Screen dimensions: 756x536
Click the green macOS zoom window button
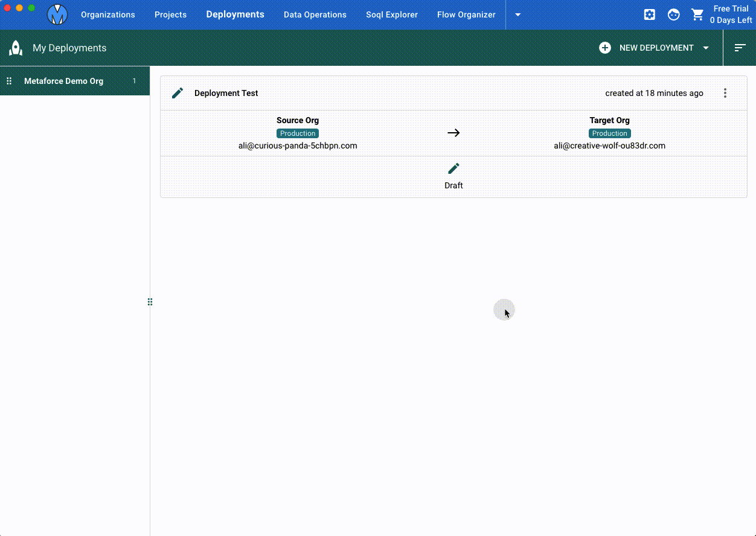coord(31,8)
